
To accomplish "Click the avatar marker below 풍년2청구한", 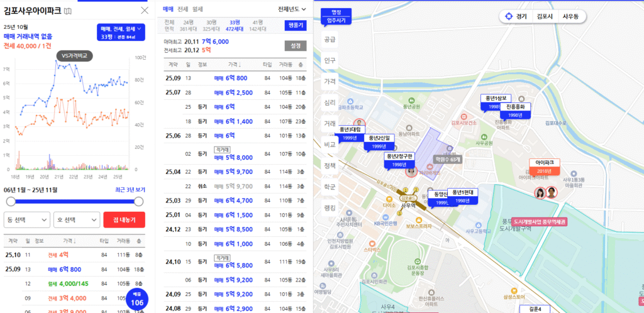I will click(411, 172).
